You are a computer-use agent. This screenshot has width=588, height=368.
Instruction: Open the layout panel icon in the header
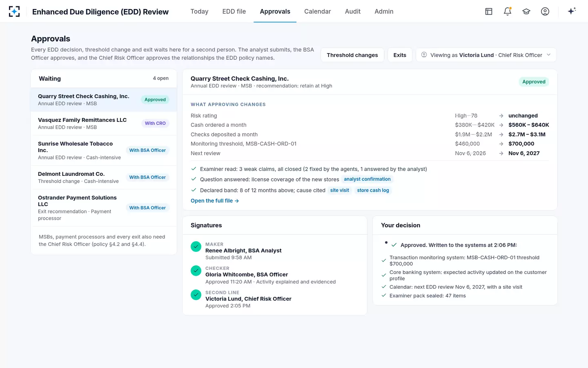point(489,11)
